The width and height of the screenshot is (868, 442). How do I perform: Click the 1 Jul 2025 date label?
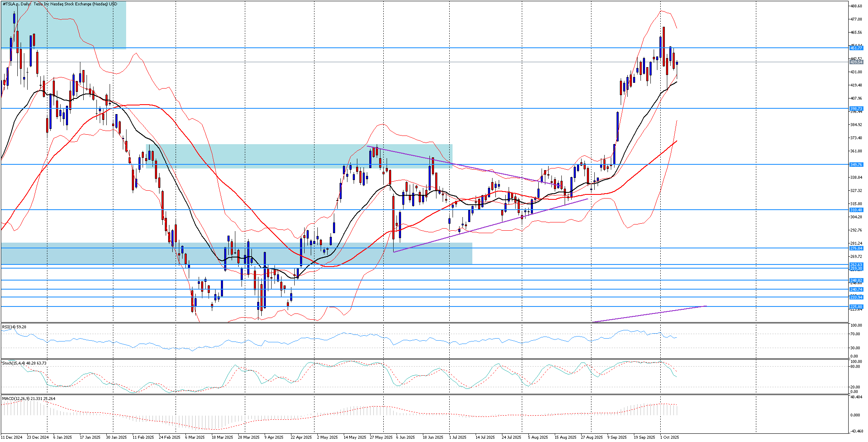[x=457, y=437]
